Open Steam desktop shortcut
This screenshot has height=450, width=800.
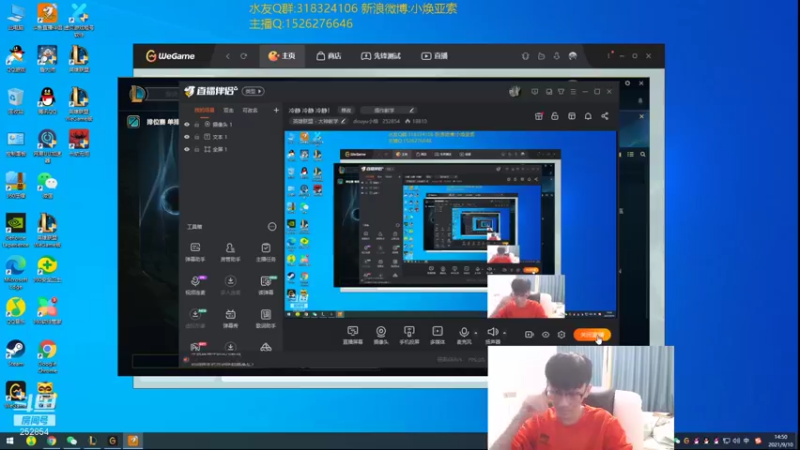[15, 354]
